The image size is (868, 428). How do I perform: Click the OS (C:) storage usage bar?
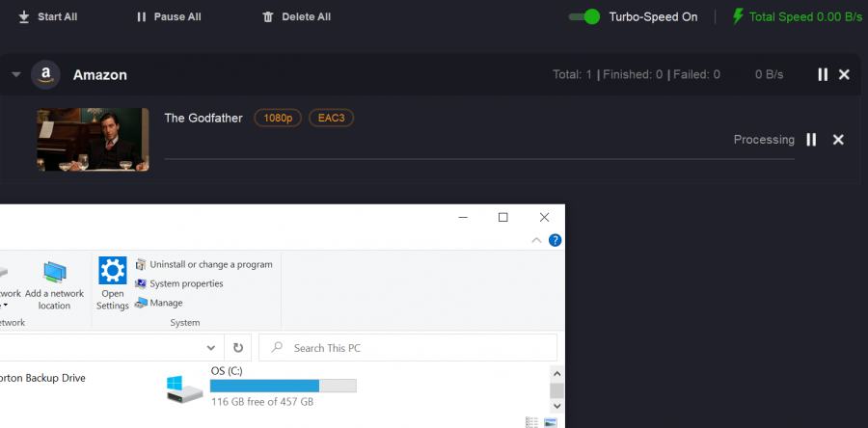pyautogui.click(x=283, y=386)
